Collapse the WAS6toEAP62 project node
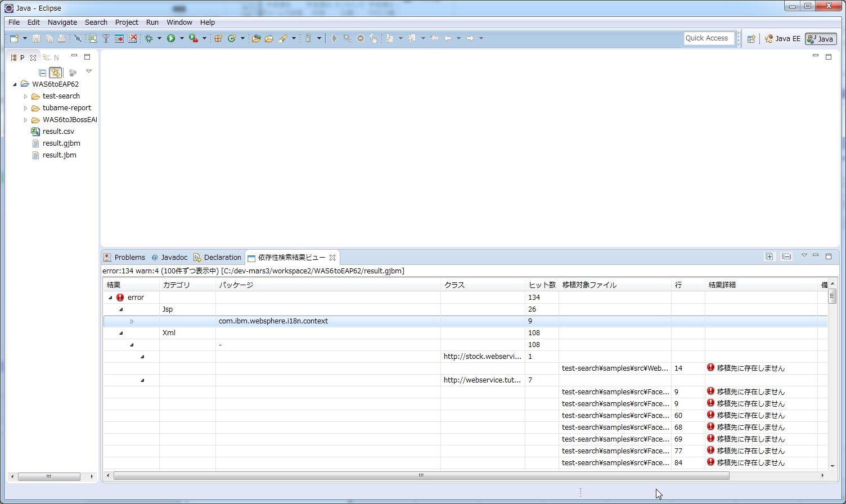The height and width of the screenshot is (504, 846). click(15, 84)
